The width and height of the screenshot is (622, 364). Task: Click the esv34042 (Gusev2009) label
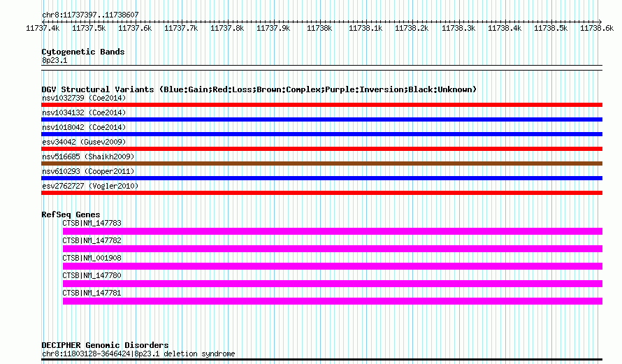coord(84,142)
